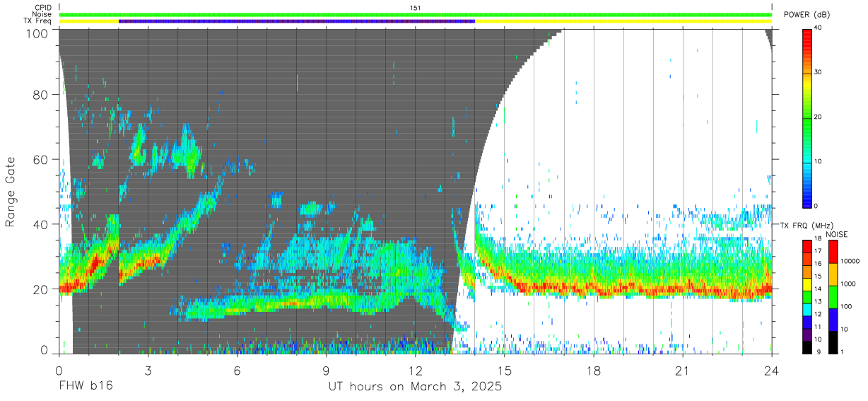Click the UT hours on March 3, 2025 label
868x401 pixels.
[x=416, y=387]
